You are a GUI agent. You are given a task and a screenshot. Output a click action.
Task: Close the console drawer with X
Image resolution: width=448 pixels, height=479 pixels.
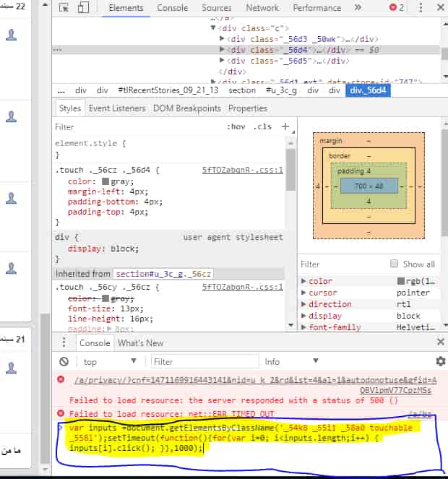coord(440,342)
